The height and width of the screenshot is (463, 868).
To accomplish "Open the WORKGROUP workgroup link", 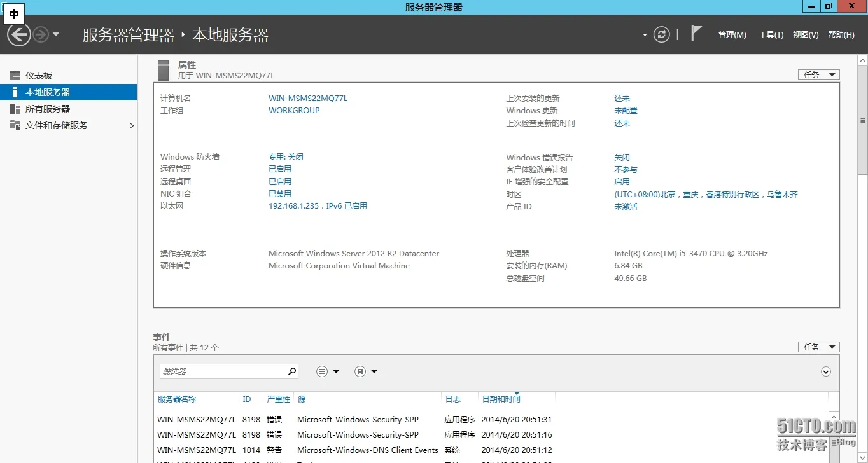I will tap(294, 111).
